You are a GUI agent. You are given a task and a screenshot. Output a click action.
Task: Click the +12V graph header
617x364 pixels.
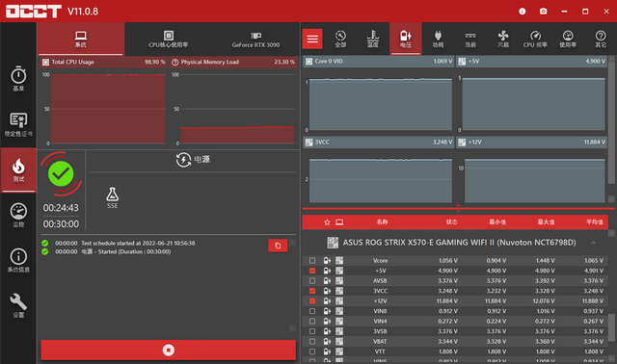click(x=531, y=143)
